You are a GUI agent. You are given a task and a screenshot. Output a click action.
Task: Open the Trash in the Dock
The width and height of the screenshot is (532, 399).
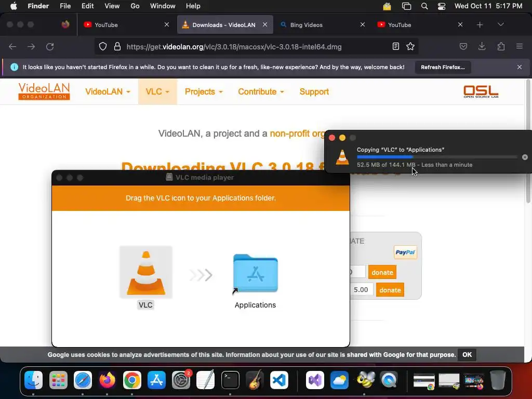498,380
